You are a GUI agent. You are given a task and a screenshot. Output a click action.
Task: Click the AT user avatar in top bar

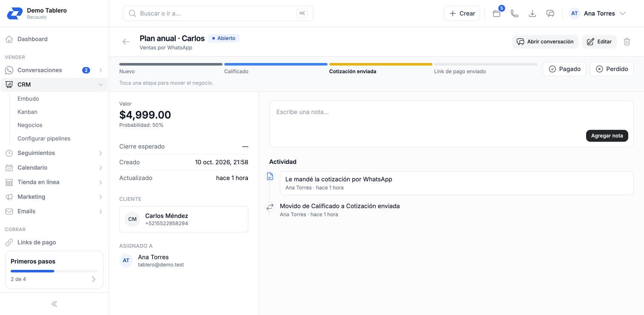tap(575, 14)
